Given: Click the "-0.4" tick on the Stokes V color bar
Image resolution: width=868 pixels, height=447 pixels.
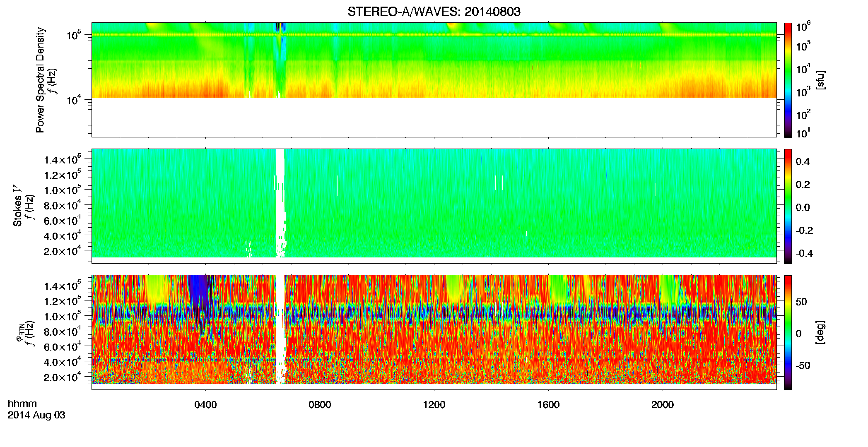Looking at the screenshot, I should coord(804,254).
